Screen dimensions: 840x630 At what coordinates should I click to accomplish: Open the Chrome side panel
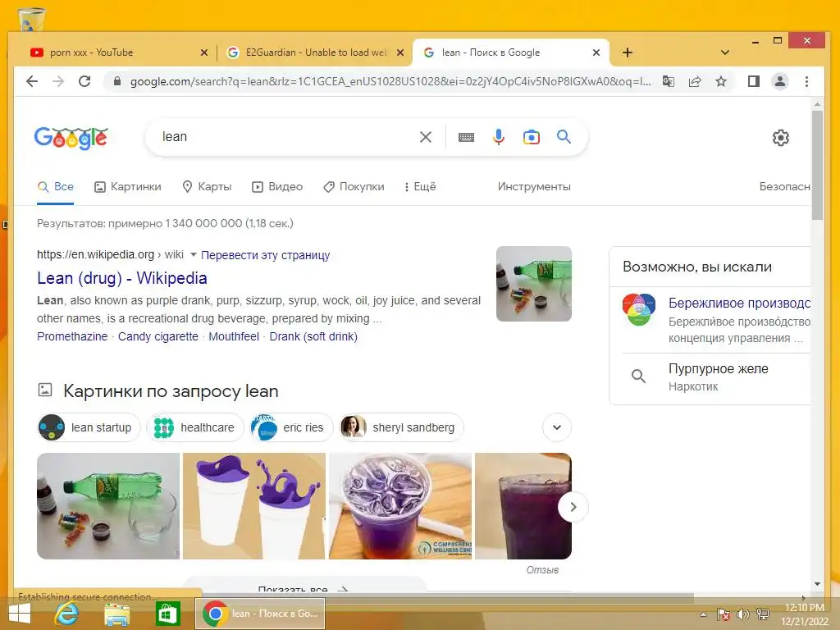coord(754,81)
